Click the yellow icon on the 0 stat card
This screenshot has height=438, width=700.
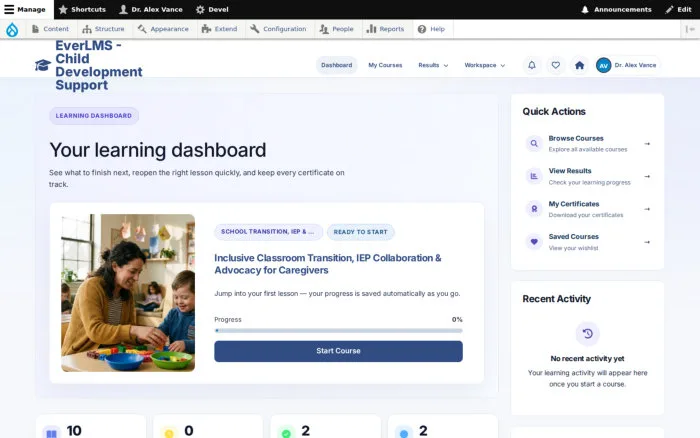(x=169, y=433)
